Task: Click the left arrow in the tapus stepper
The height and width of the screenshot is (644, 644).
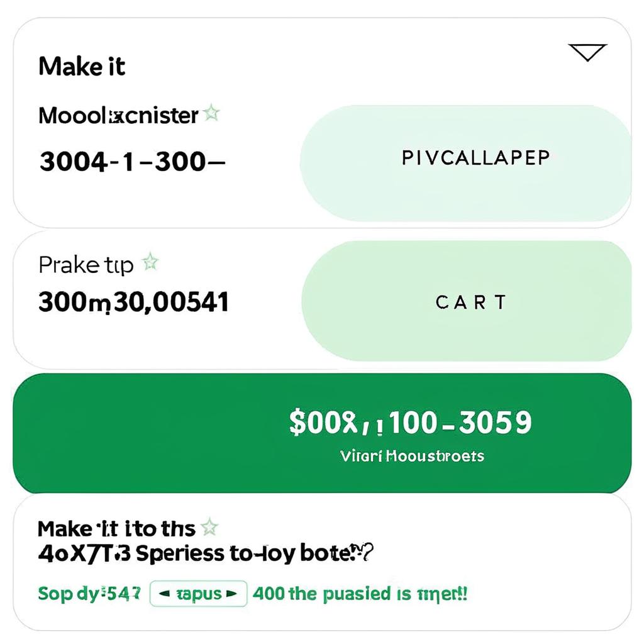Action: pos(164,594)
